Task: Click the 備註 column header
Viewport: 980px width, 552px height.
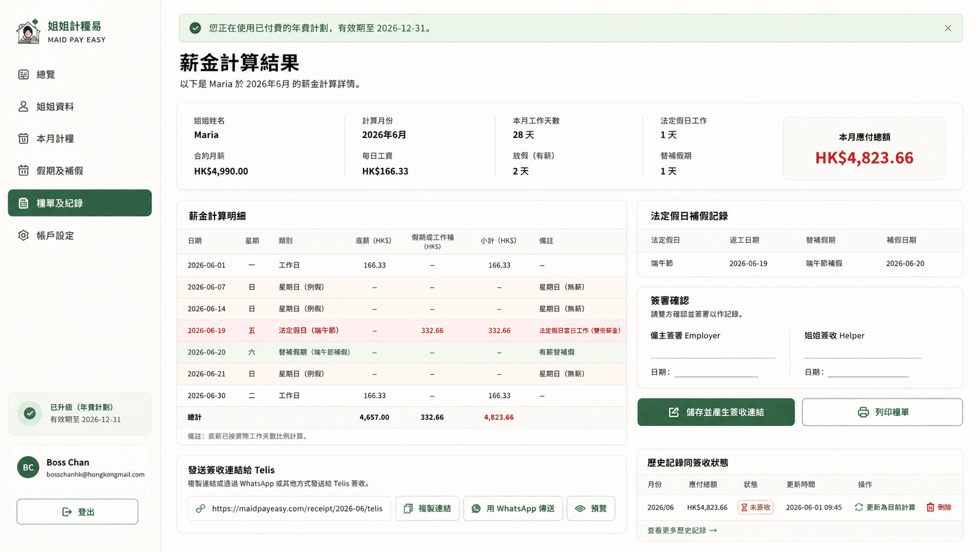Action: (546, 241)
